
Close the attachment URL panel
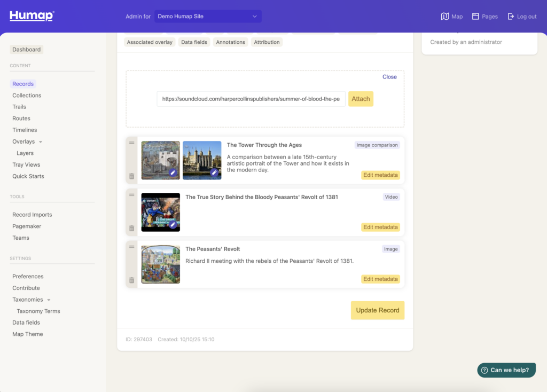point(389,77)
